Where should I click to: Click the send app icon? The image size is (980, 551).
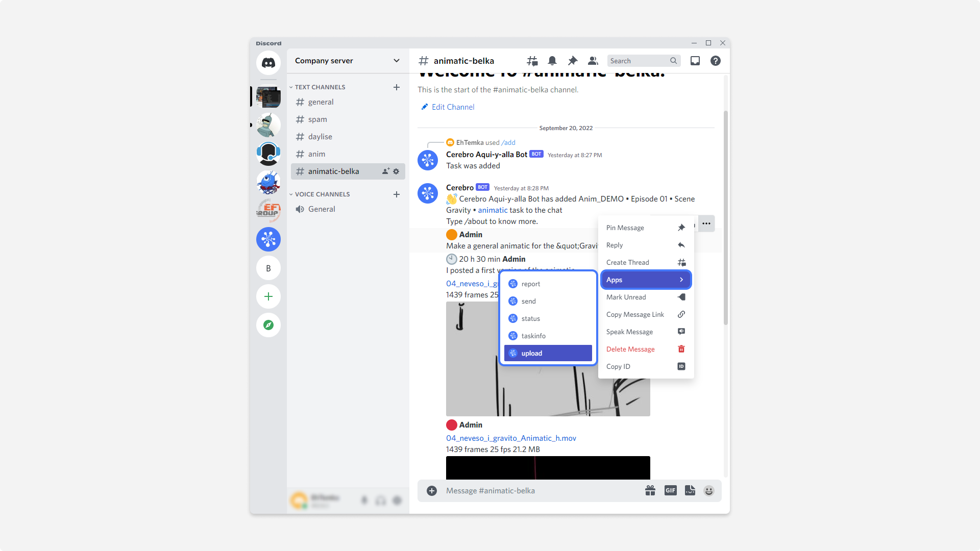tap(513, 300)
